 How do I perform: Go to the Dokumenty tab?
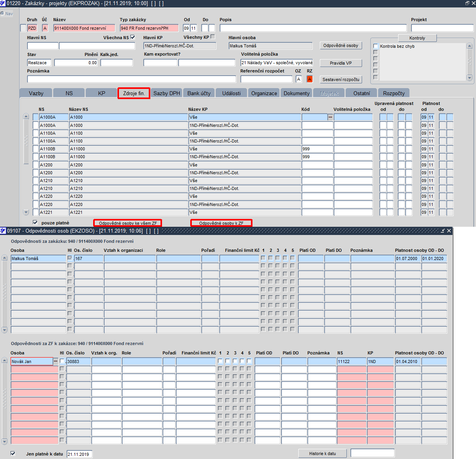click(x=297, y=93)
